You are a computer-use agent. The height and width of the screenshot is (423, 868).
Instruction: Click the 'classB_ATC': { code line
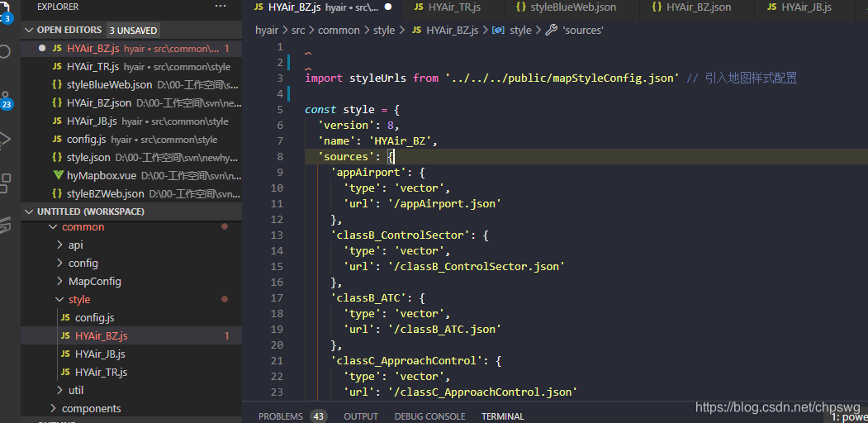click(377, 298)
